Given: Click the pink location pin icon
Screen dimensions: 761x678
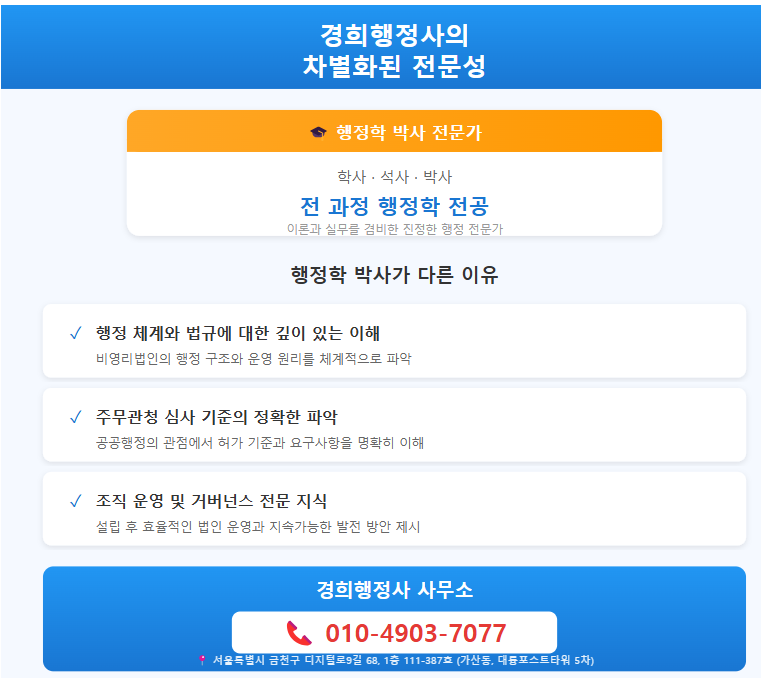Looking at the screenshot, I should pyautogui.click(x=202, y=660).
